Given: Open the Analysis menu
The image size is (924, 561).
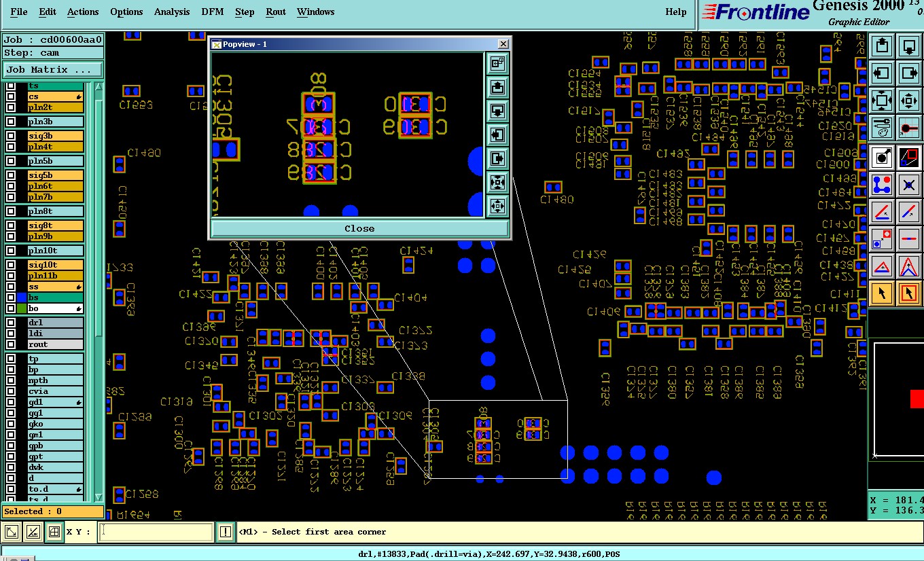Looking at the screenshot, I should [x=172, y=12].
